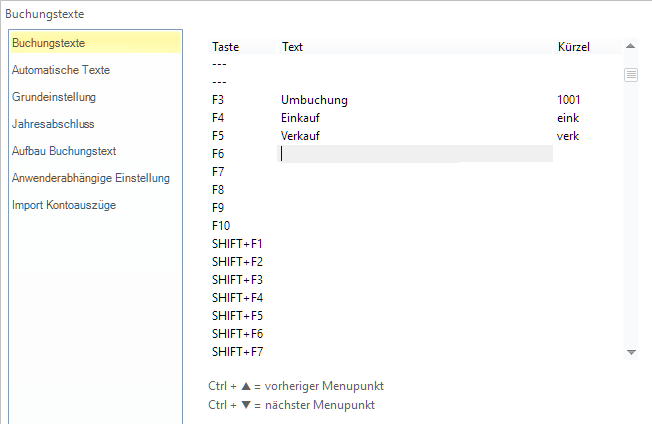
Task: Select Aufbau Buchungstext in sidebar
Action: (x=64, y=151)
